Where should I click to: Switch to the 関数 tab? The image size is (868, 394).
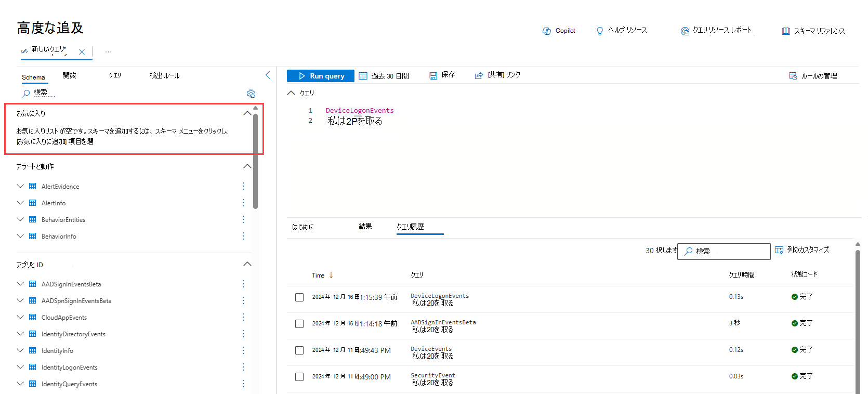69,76
